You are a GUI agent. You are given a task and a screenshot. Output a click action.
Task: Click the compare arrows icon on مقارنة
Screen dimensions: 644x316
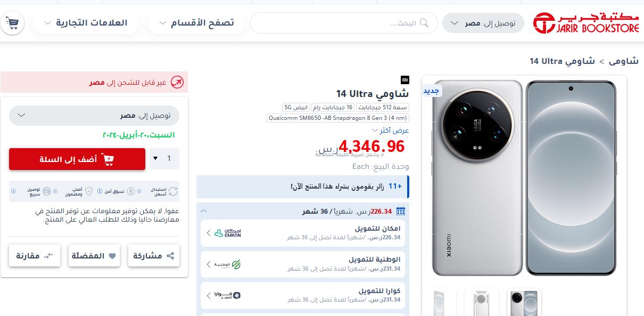tap(49, 256)
